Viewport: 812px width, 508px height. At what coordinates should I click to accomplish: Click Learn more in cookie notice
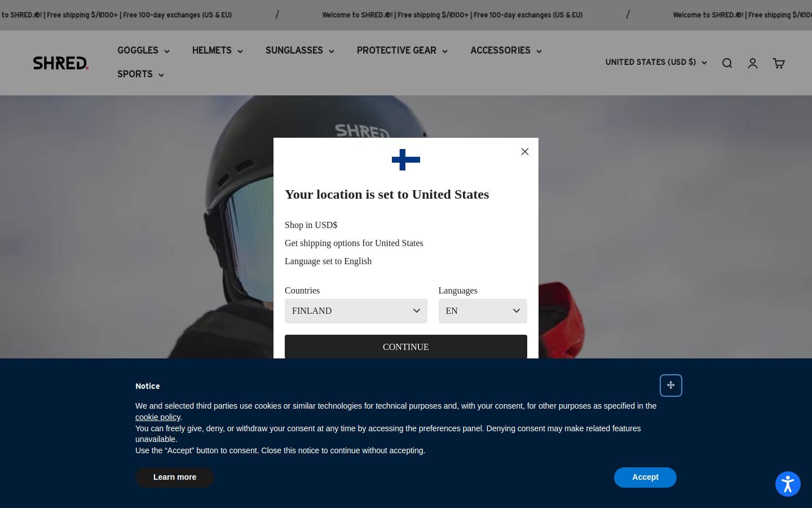(175, 478)
